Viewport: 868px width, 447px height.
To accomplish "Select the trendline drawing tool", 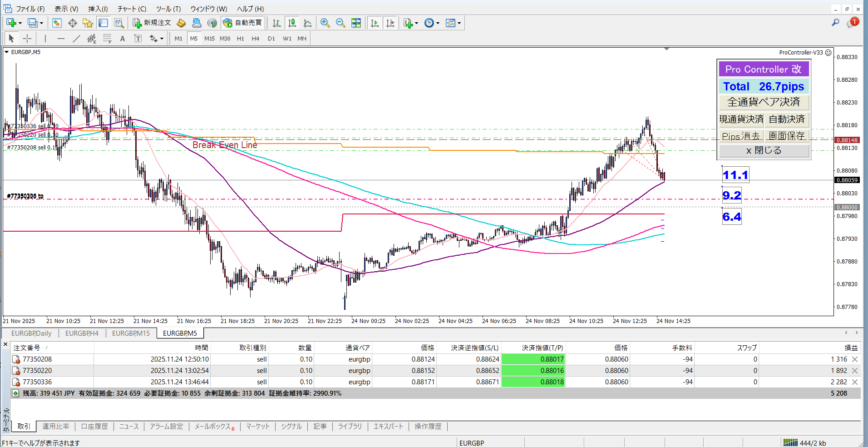I will pos(76,39).
